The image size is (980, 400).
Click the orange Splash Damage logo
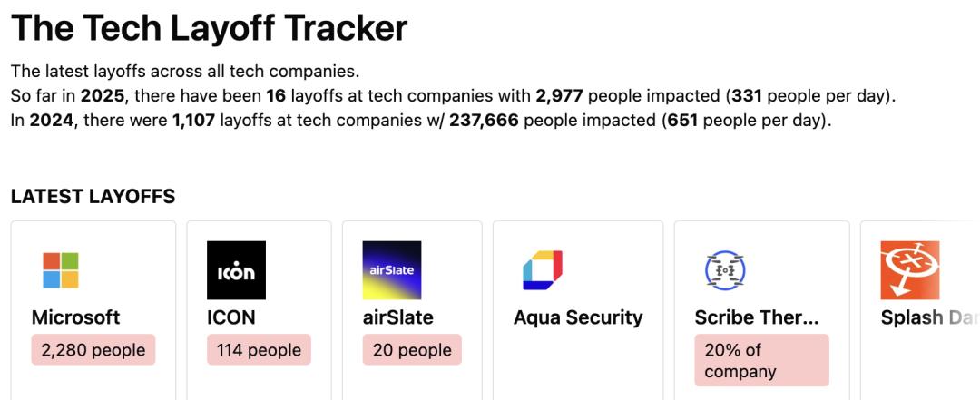pos(910,270)
